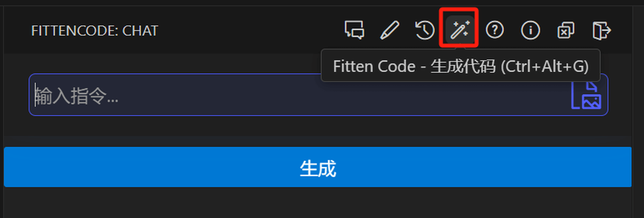Viewport: 644px width, 218px height.
Task: Click the FITTENCODE: CHAT panel title
Action: [x=95, y=31]
